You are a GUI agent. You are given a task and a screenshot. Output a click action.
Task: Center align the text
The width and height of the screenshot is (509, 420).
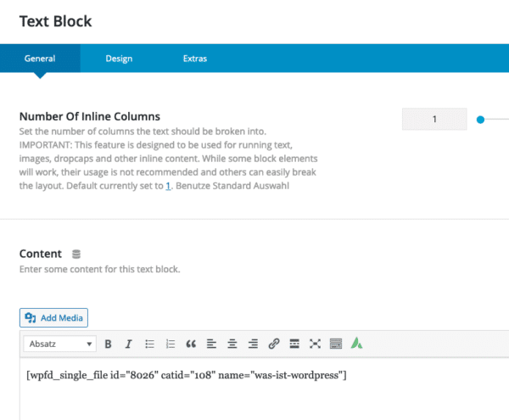232,344
